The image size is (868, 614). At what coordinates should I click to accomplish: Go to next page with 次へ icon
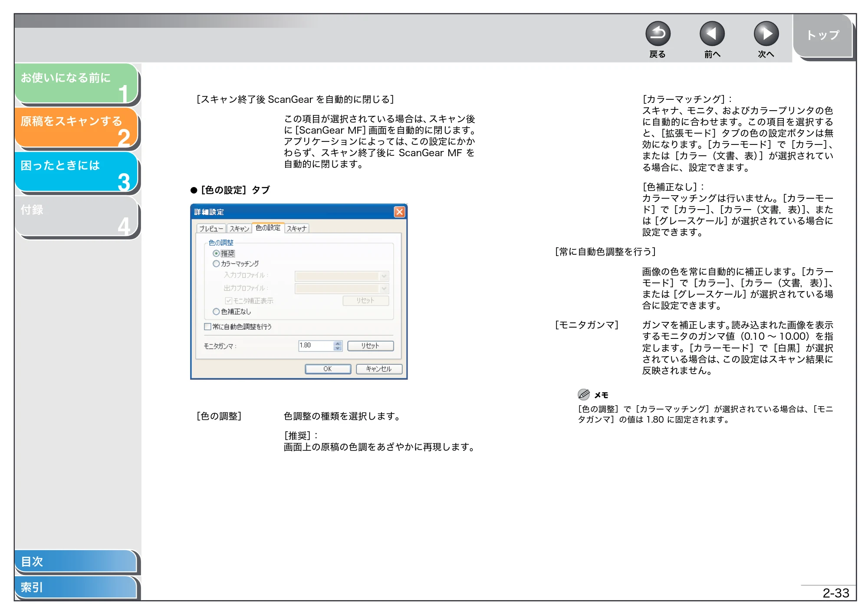(766, 34)
